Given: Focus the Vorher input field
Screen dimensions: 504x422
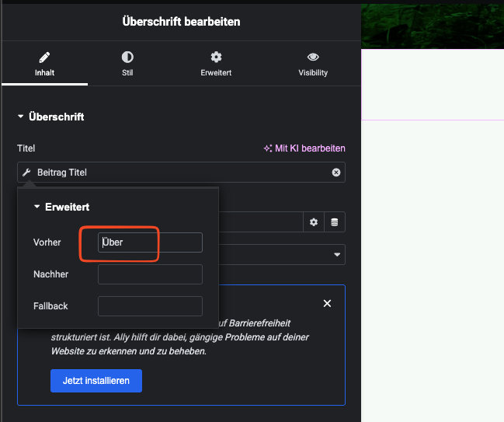Looking at the screenshot, I should (x=150, y=242).
